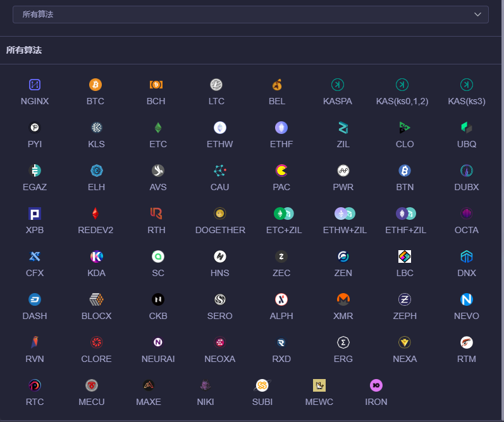Select the ELH coin icon
Viewport: 504px width, 422px height.
[96, 171]
